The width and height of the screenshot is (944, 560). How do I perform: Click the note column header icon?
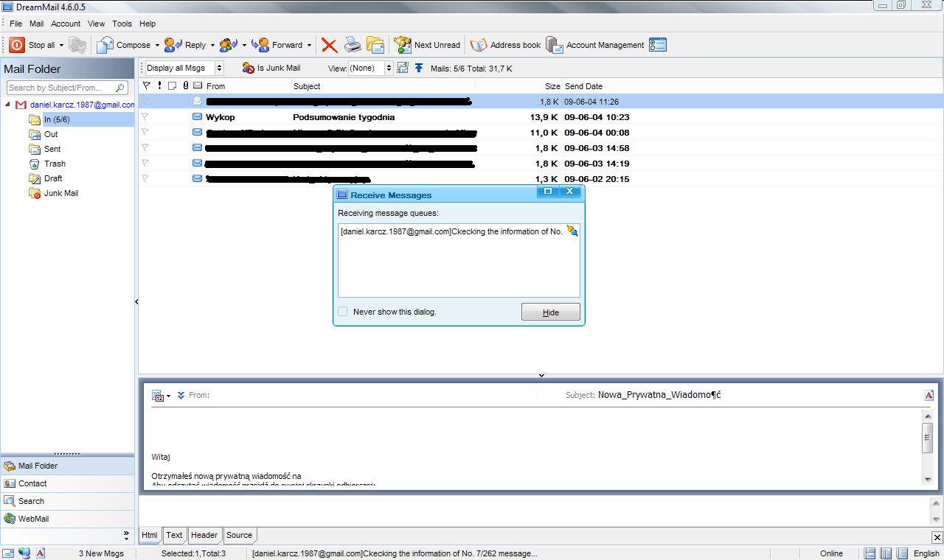(x=172, y=85)
